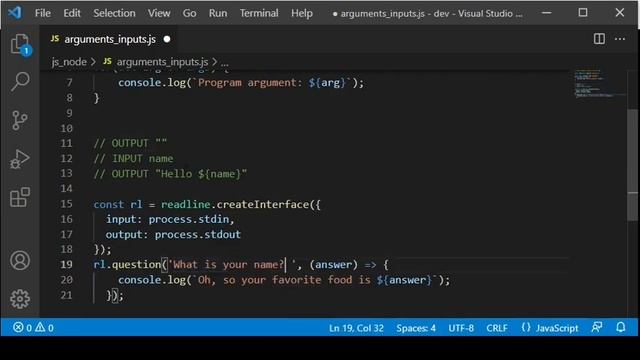Click the vertical editor scrollbar thumb
640x360 pixels.
click(x=632, y=165)
